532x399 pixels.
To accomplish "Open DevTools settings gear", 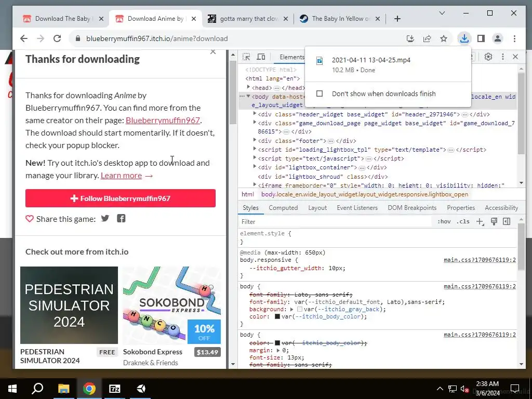I will [488, 57].
